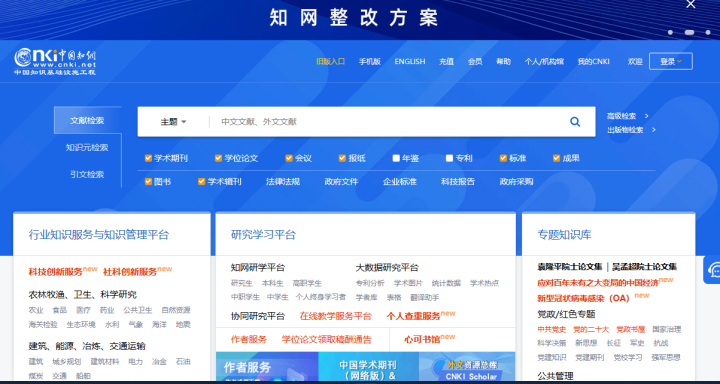
Task: Open 中共党史 topic link
Action: (x=551, y=329)
